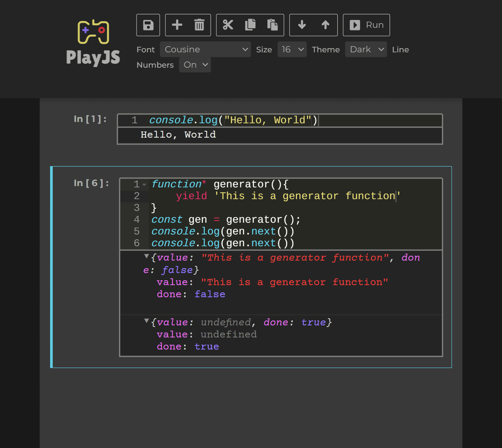The width and height of the screenshot is (502, 448).
Task: Click the yield line in cell 6 editor
Action: [x=288, y=196]
